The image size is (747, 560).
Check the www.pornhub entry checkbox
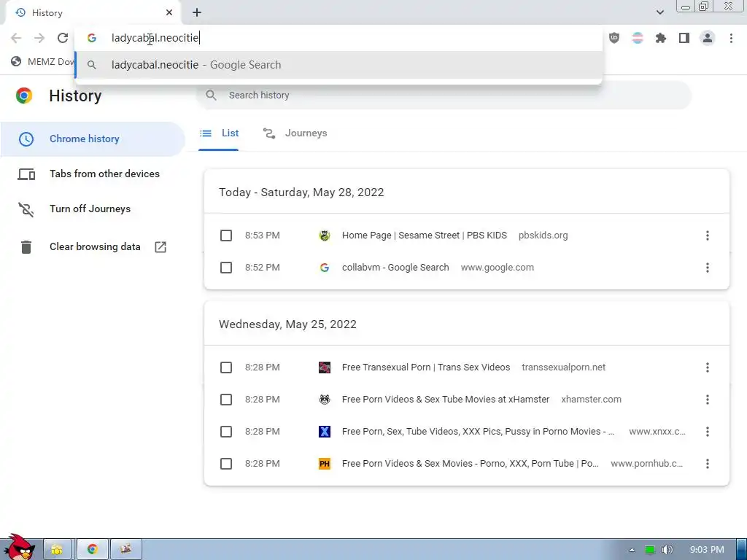pyautogui.click(x=226, y=464)
